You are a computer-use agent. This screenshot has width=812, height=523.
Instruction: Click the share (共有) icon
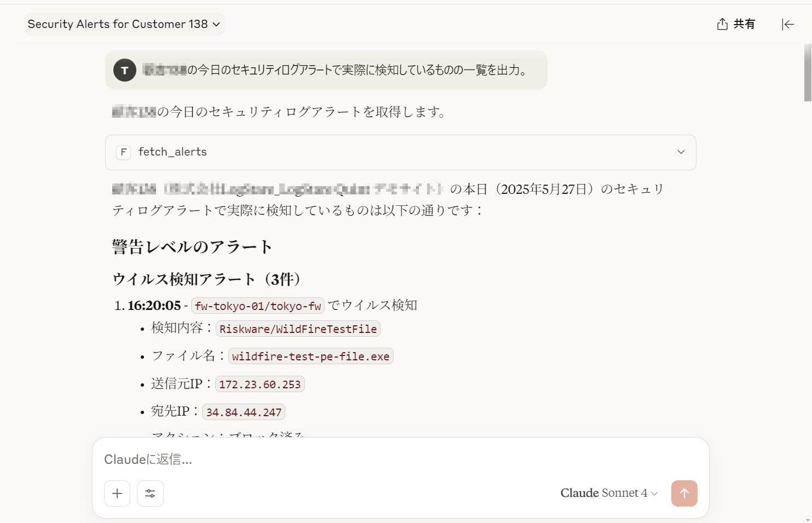[723, 24]
